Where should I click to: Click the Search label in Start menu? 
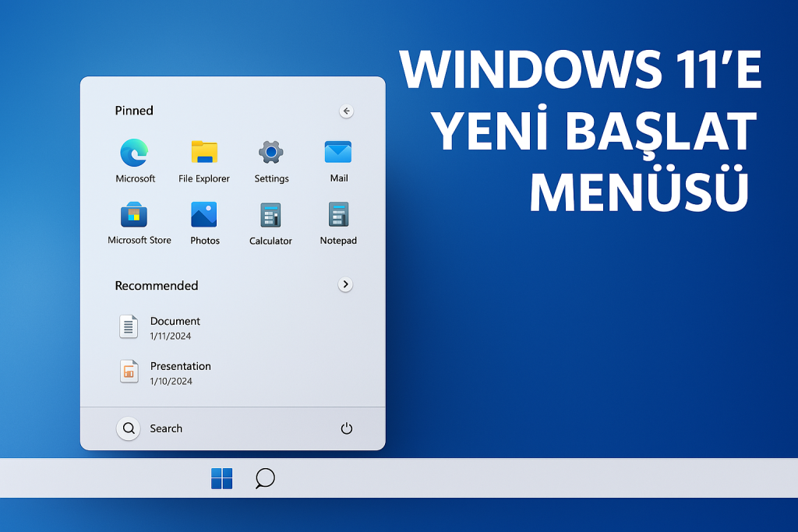166,428
